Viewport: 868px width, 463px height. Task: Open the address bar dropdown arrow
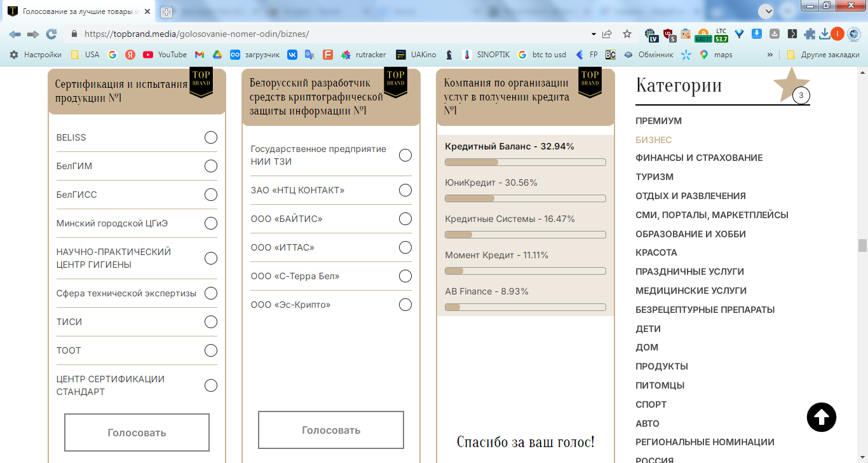pos(593,34)
